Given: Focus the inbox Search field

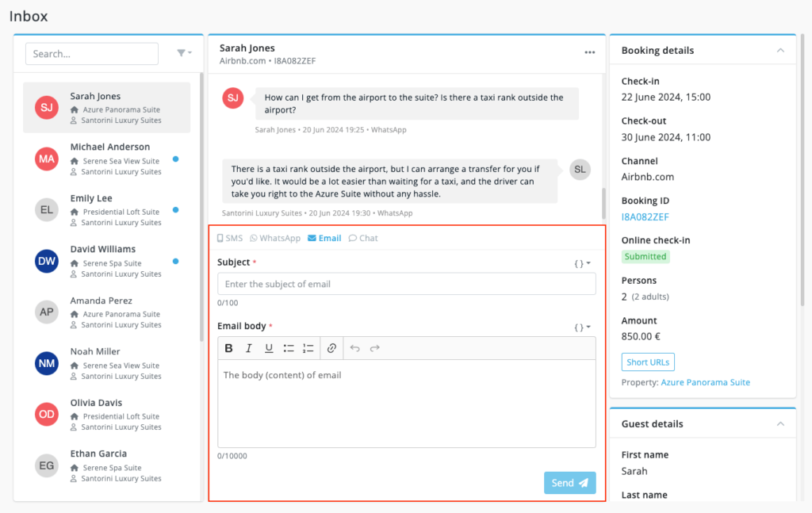Looking at the screenshot, I should point(92,54).
